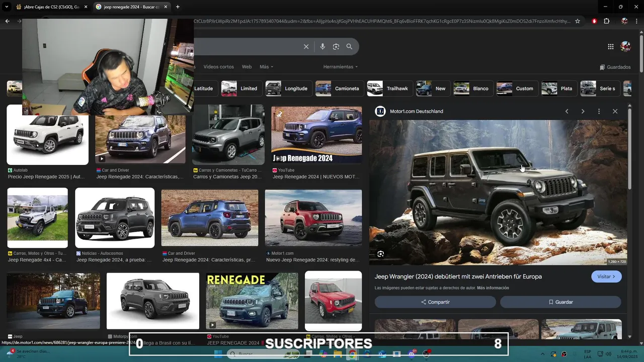Open Google Lens image search icon
644x362 pixels.
click(x=336, y=47)
